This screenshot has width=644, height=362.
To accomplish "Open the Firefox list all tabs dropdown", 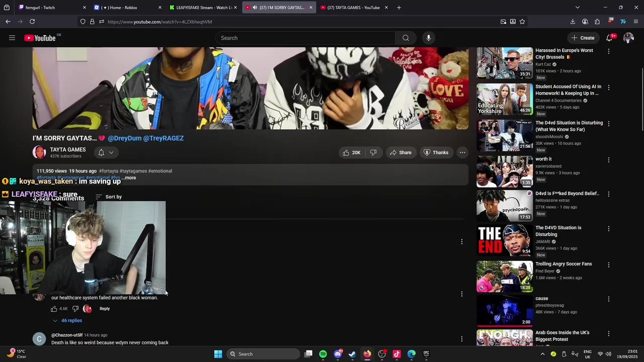I will 578,8.
